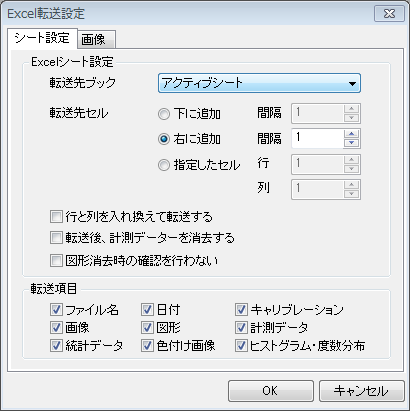Image resolution: width=410 pixels, height=411 pixels.
Task: Click the enabled 間隔 input field
Action: 317,138
